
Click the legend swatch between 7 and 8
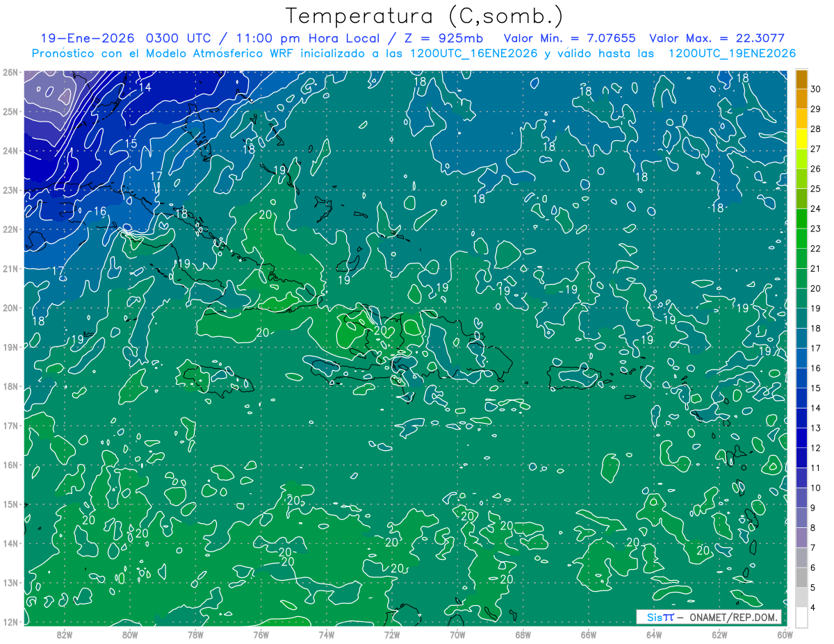(x=801, y=538)
